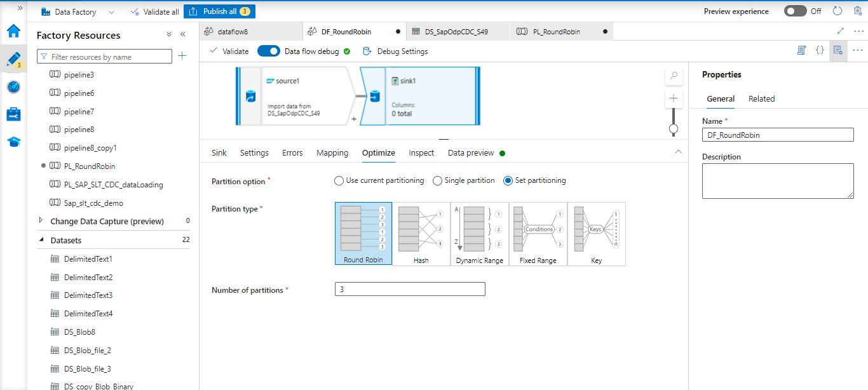Click the refresh icon in top bar

click(837, 11)
